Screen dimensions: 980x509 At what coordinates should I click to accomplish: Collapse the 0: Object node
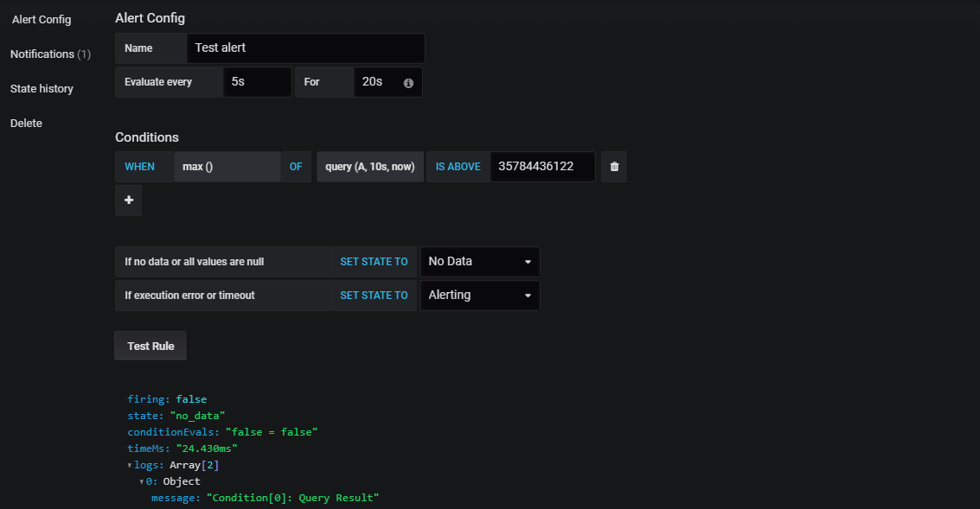tap(142, 481)
